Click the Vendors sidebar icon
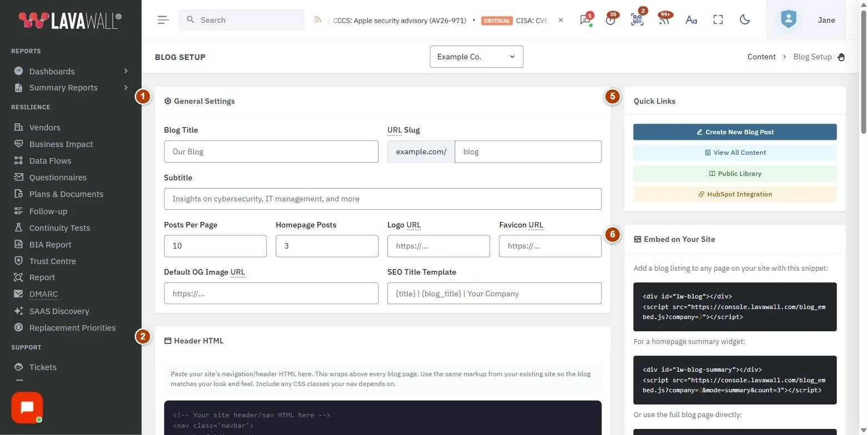 [x=19, y=127]
